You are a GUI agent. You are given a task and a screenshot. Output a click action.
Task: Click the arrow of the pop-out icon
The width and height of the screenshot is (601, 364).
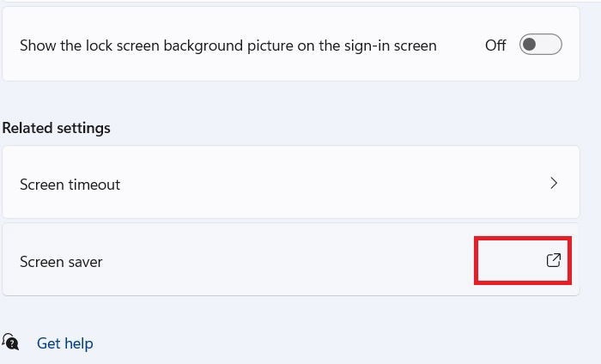[x=556, y=258]
